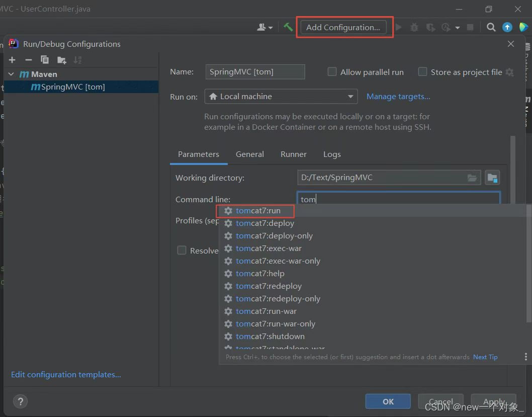Viewport: 532px width, 417px height.
Task: Click the Cancel button
Action: (x=440, y=401)
